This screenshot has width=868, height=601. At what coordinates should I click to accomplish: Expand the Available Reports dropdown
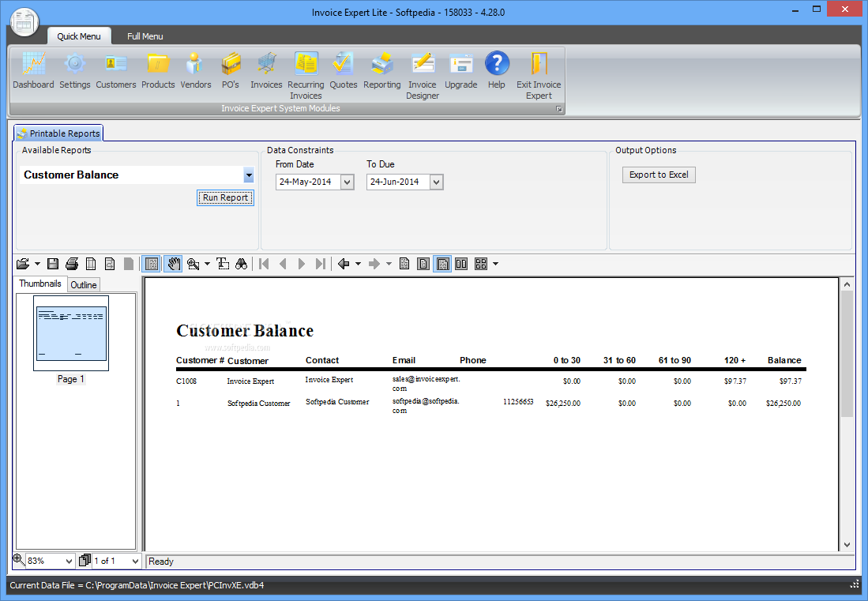tap(249, 175)
